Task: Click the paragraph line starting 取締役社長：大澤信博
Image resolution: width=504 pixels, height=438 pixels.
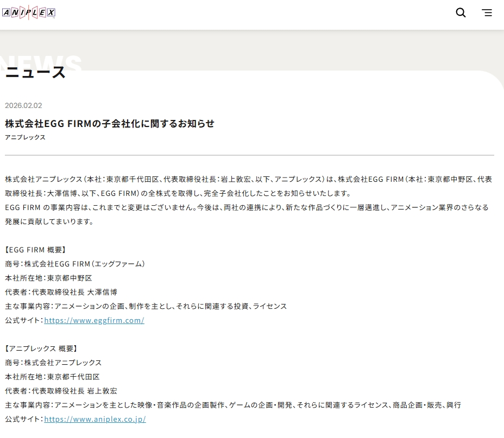Action: [x=178, y=193]
